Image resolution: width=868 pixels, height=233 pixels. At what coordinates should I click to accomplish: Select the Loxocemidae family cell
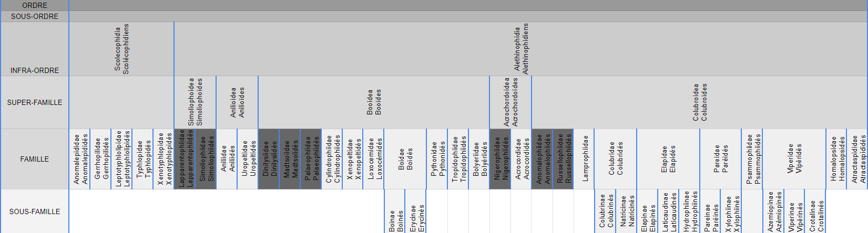[374, 159]
